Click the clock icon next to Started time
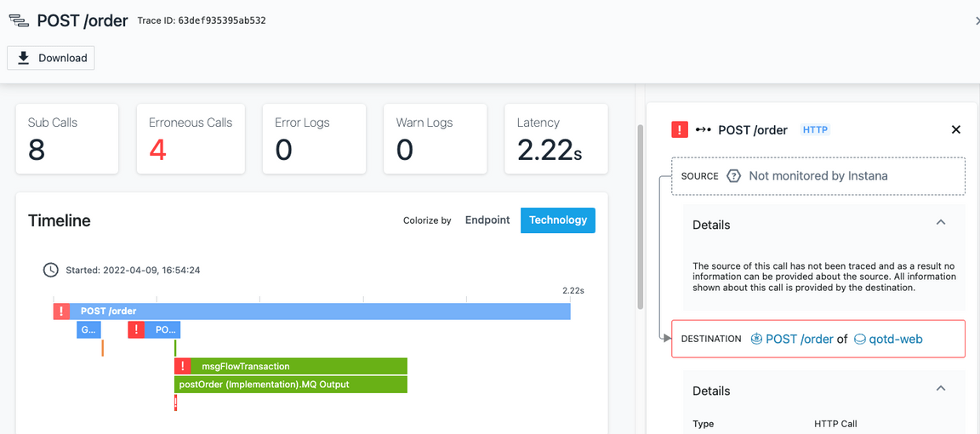The image size is (980, 434). point(50,270)
